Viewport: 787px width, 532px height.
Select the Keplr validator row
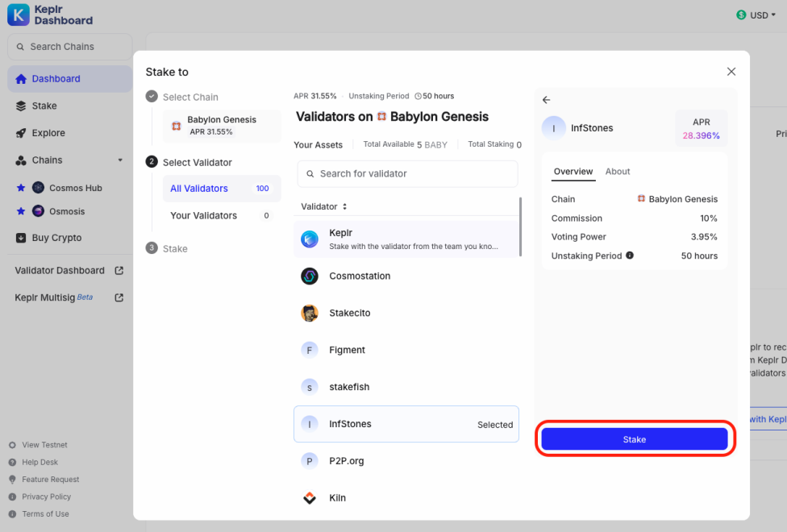(406, 239)
